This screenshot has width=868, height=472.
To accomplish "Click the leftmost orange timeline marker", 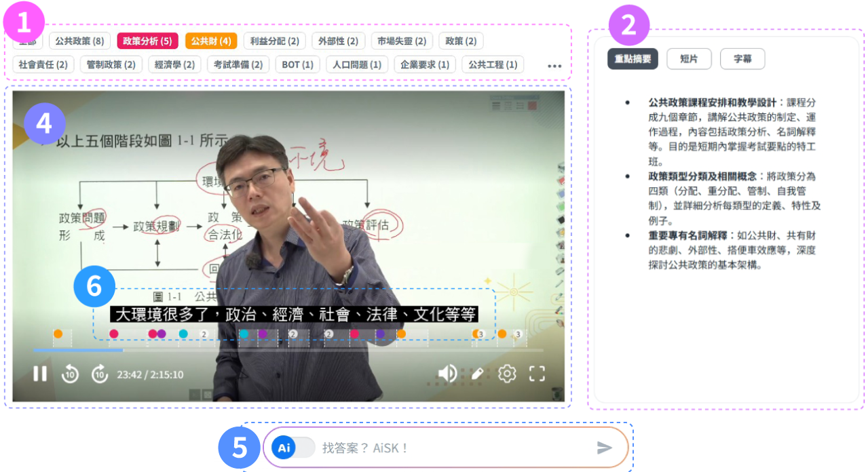I will (x=58, y=334).
